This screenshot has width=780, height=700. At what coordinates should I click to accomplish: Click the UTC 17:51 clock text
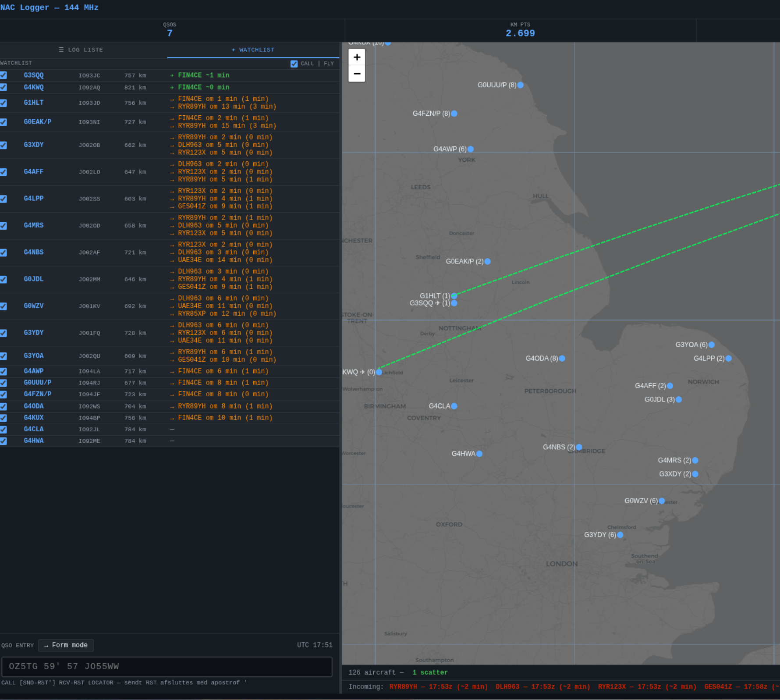point(315,645)
